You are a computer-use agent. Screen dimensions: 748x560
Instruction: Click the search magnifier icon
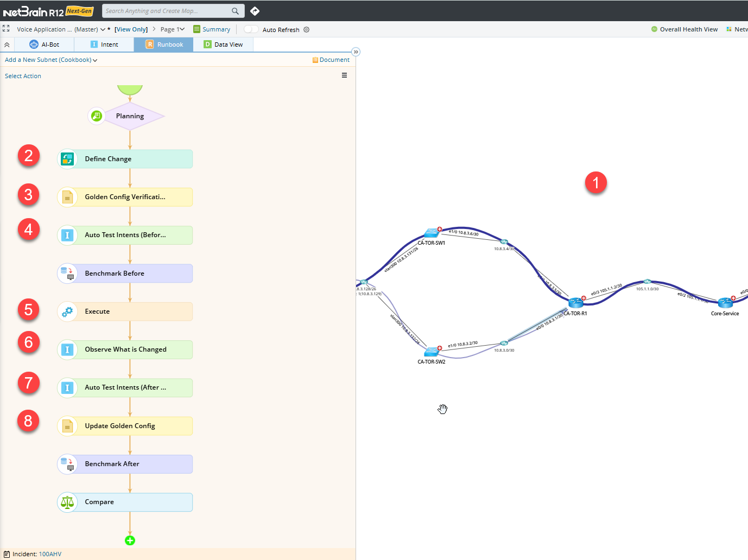[235, 11]
